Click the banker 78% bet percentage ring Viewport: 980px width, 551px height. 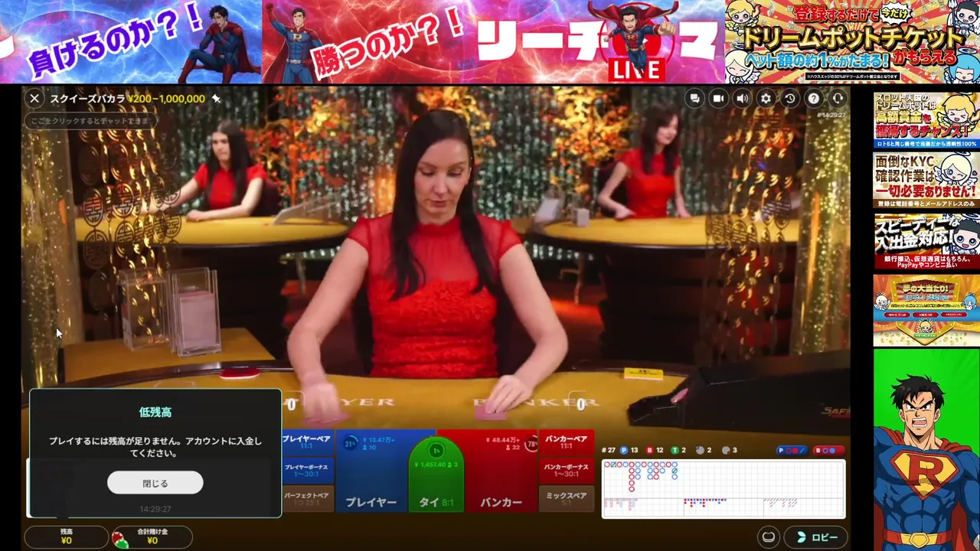531,444
